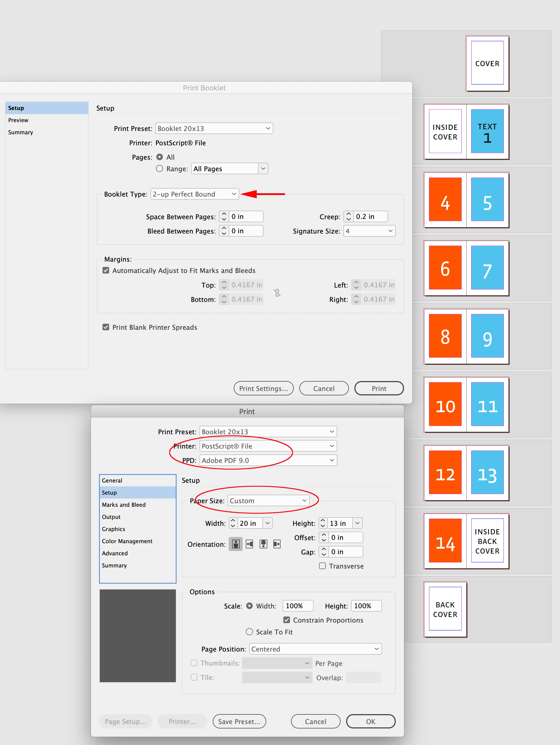Click the Print Settings button

click(263, 388)
